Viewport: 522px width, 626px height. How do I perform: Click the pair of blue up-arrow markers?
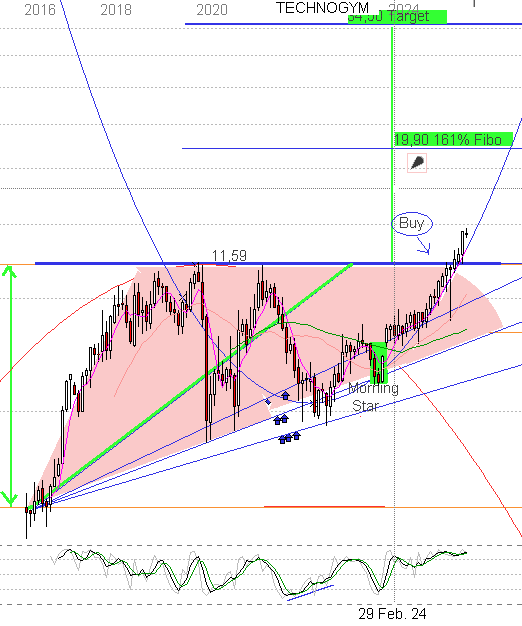(281, 420)
